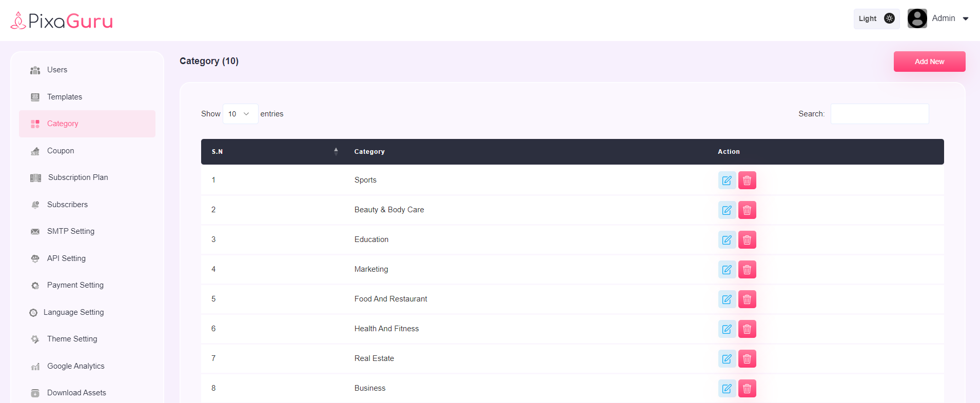Viewport: 980px width, 403px height.
Task: Click the Category column header
Action: click(x=369, y=152)
